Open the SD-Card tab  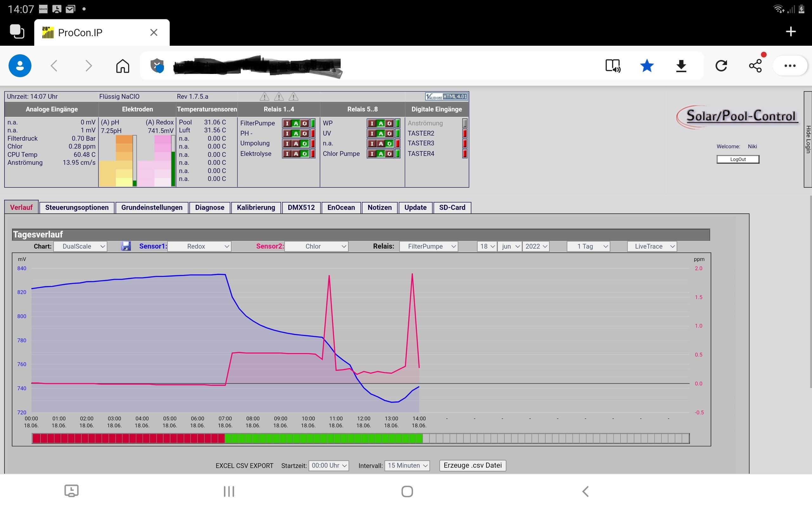[452, 207]
